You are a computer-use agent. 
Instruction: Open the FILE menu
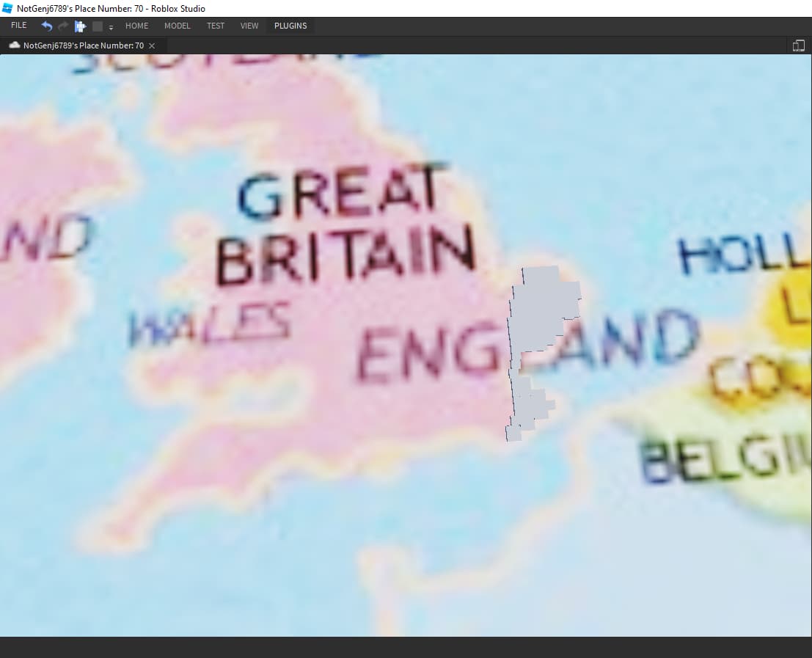18,25
